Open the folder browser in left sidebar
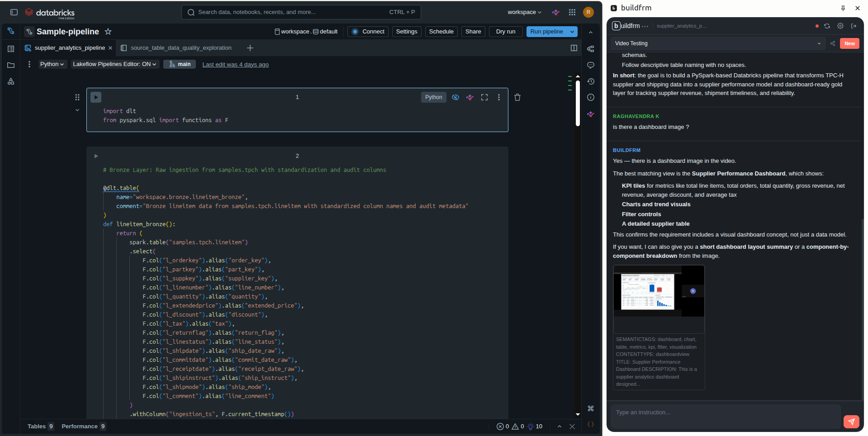Screen dimensions: 868x436 coord(11,65)
